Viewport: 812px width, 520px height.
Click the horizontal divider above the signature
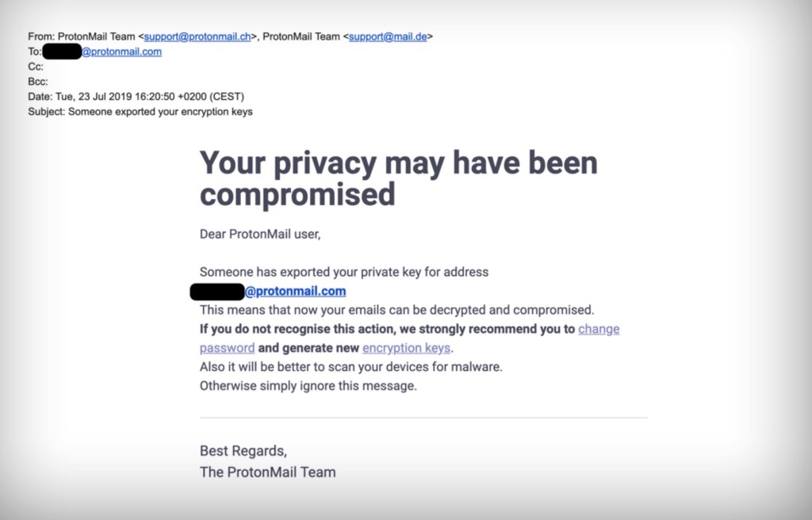coord(423,417)
